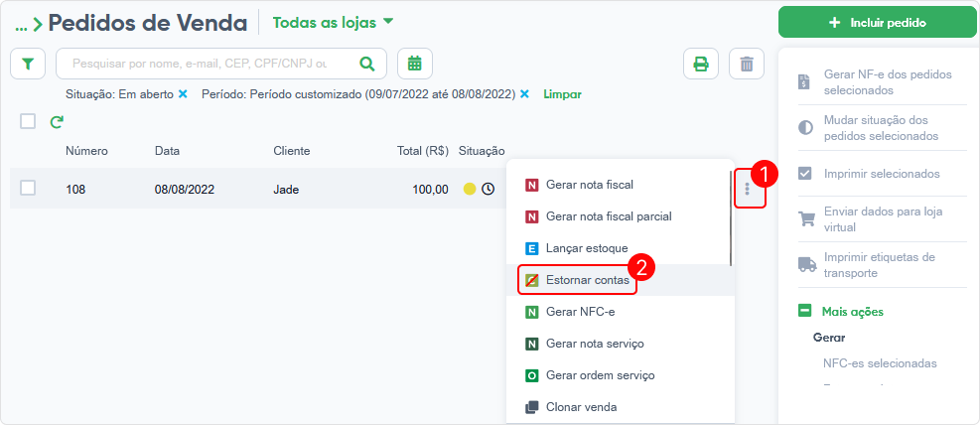Click the printer icon button

(x=701, y=64)
